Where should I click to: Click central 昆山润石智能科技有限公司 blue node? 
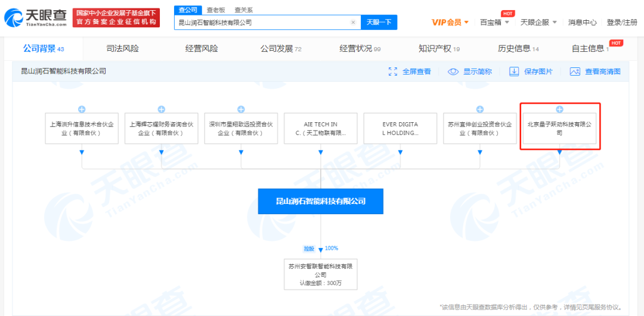[321, 202]
